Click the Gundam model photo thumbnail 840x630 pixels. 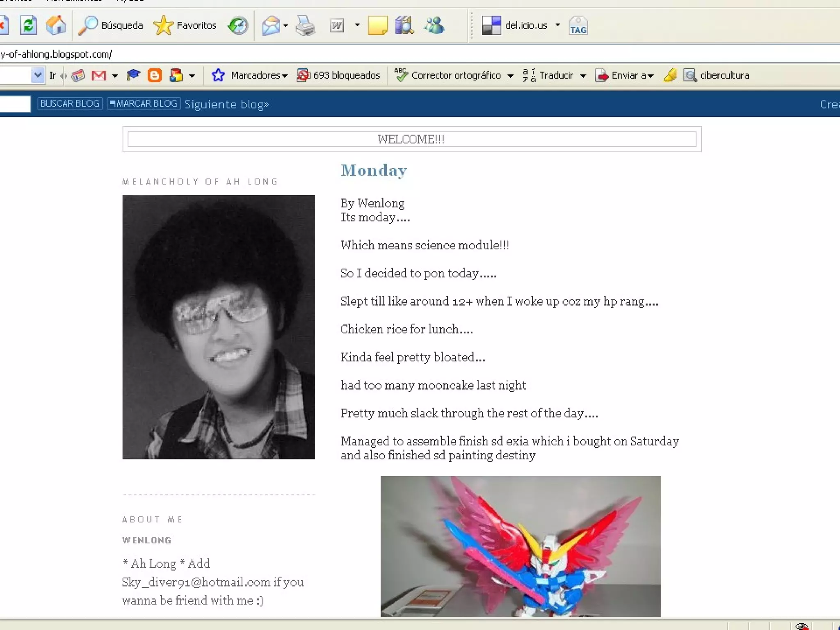point(520,546)
